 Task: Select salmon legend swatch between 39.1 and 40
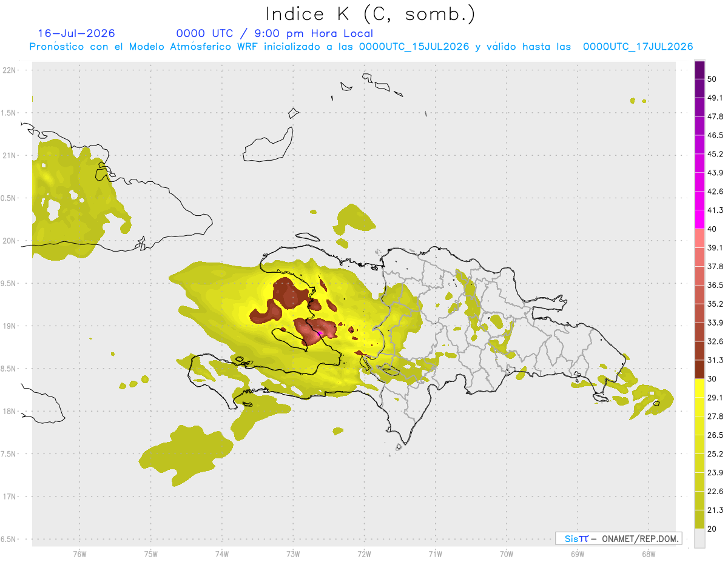[700, 238]
